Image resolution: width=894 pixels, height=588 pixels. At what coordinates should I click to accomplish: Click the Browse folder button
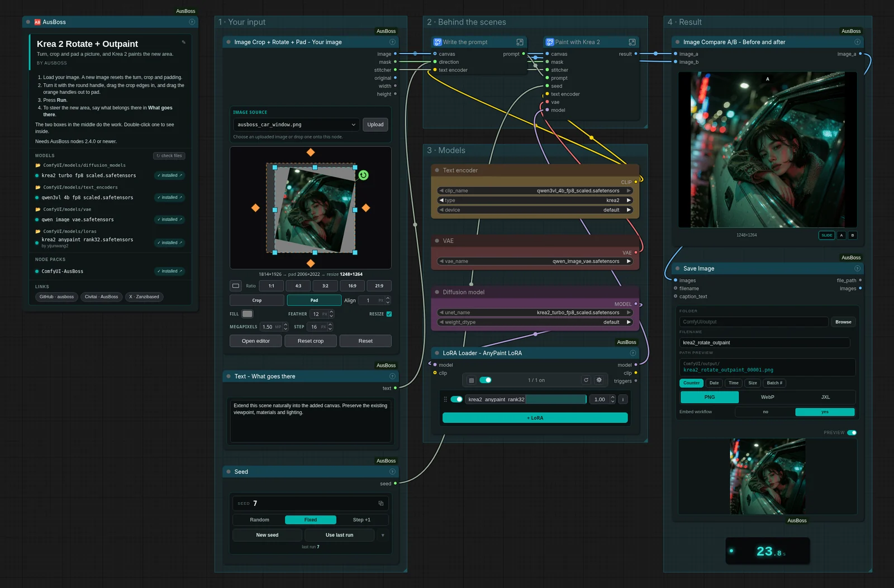coord(843,322)
